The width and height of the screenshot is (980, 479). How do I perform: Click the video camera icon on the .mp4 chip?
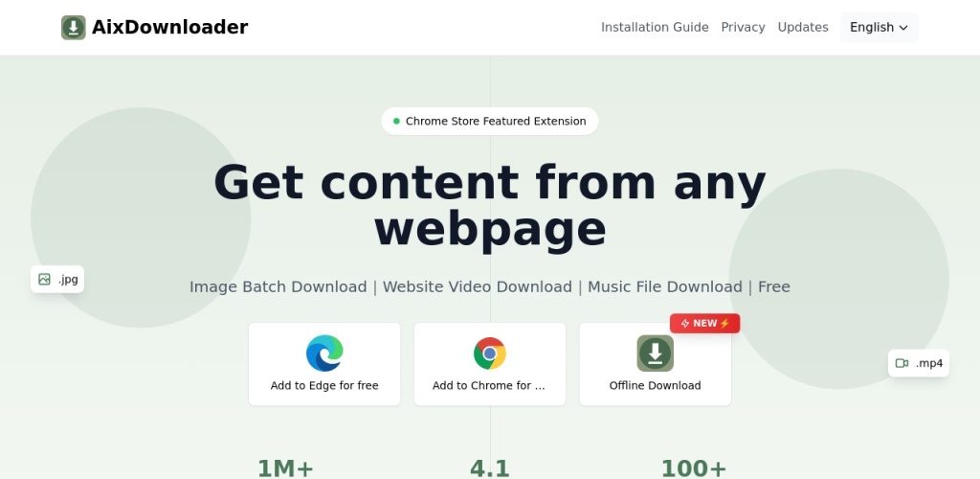tap(902, 363)
